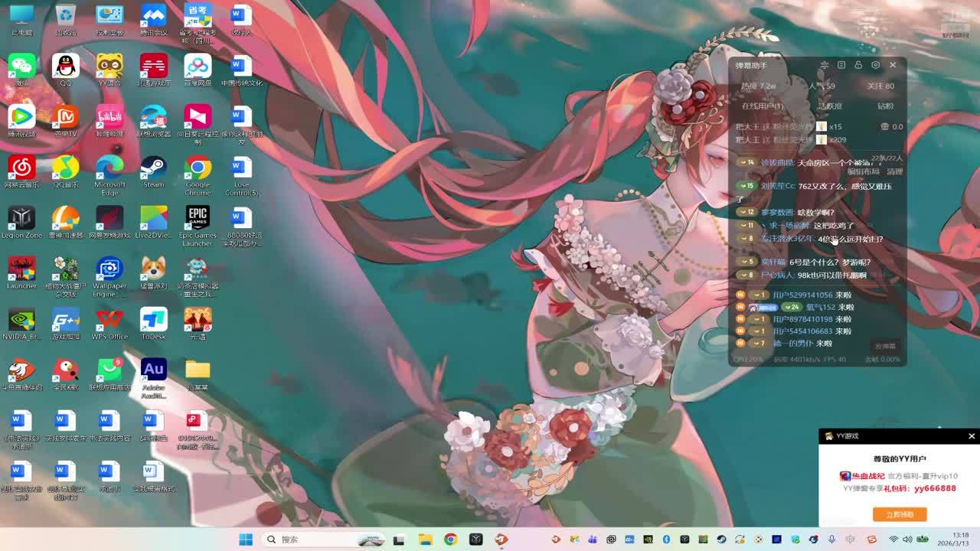Viewport: 980px width, 551px height.
Task: Open the ToDesk remote desktop shortcut
Action: tap(153, 320)
